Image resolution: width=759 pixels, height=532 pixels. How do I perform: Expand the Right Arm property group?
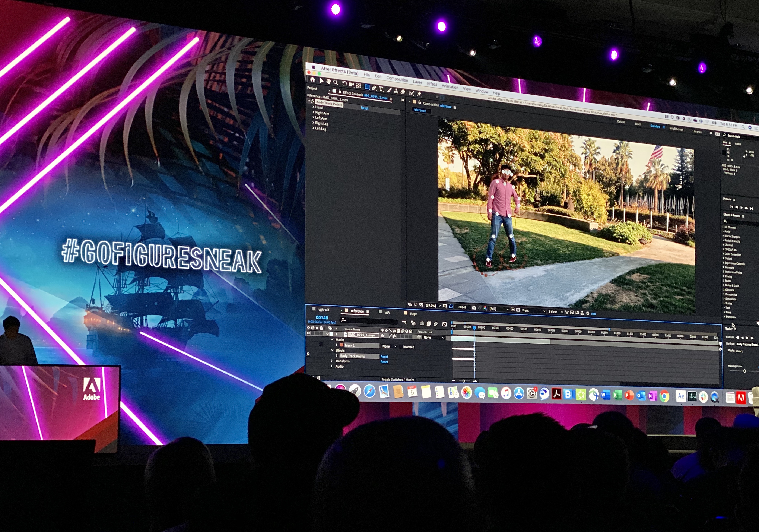(313, 113)
